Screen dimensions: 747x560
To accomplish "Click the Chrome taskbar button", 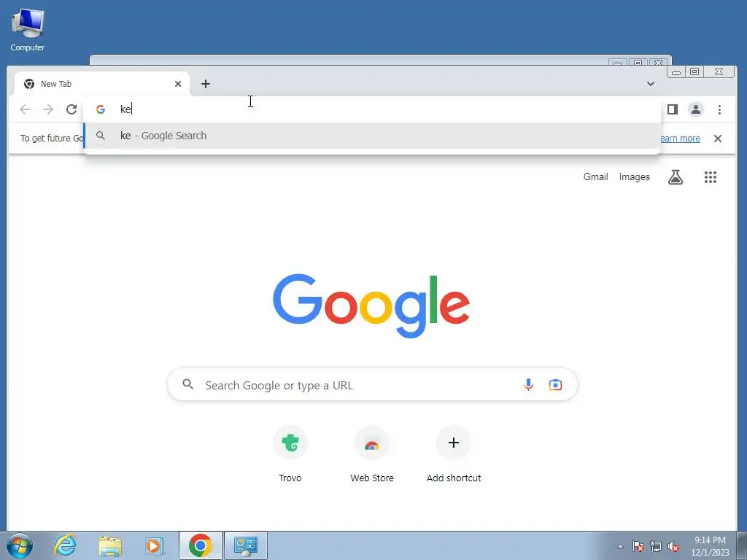I will click(x=200, y=545).
